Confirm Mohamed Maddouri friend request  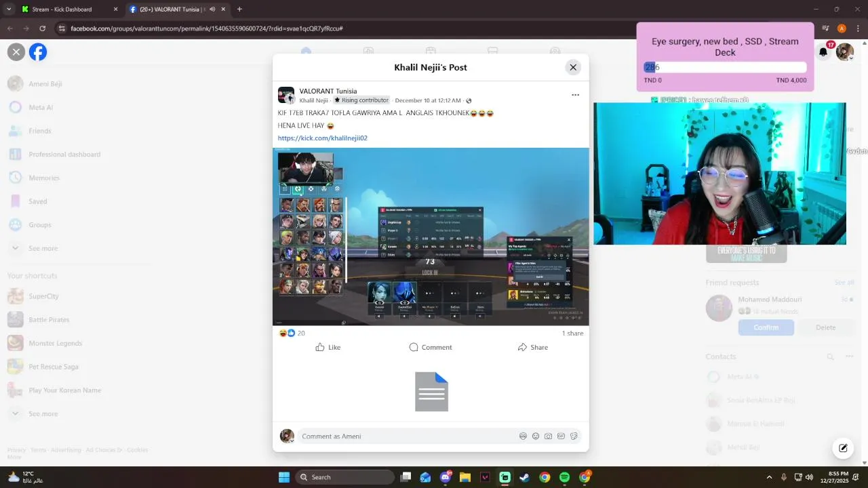point(766,327)
